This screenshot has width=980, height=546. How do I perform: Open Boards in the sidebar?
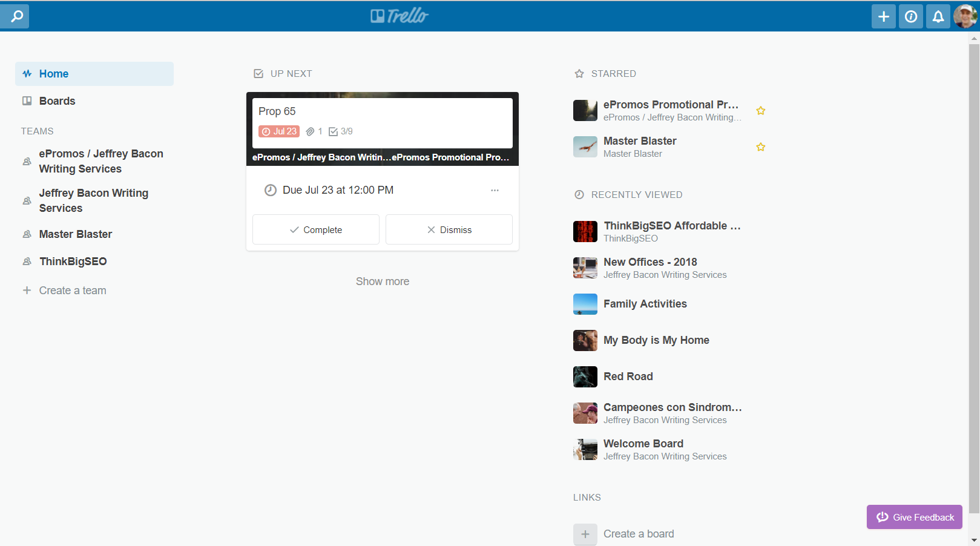point(94,101)
